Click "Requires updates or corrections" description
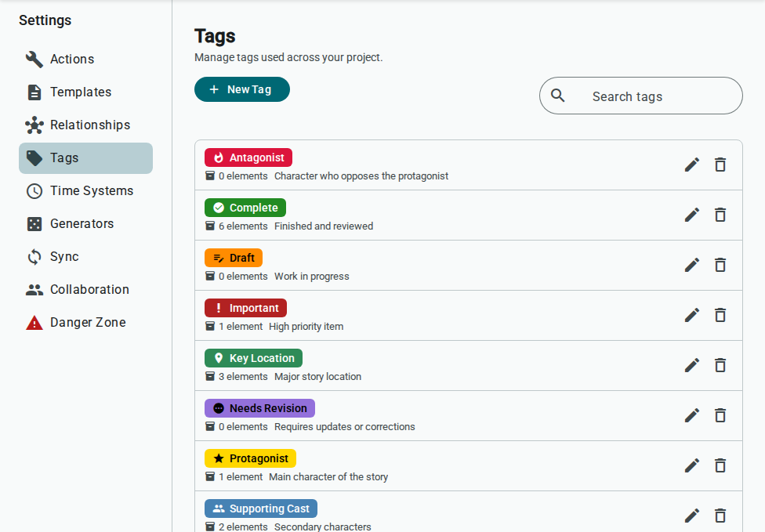Viewport: 765px width, 532px height. tap(344, 427)
